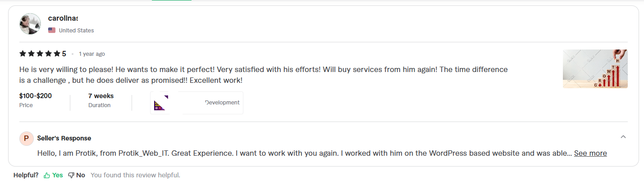The width and height of the screenshot is (644, 185).
Task: Click the first star of the rating
Action: 23,54
